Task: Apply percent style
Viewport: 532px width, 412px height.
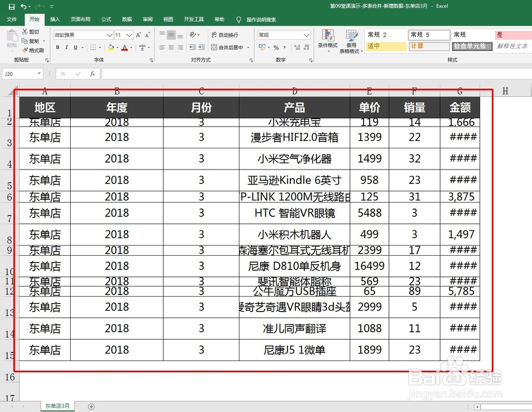Action: (276, 47)
